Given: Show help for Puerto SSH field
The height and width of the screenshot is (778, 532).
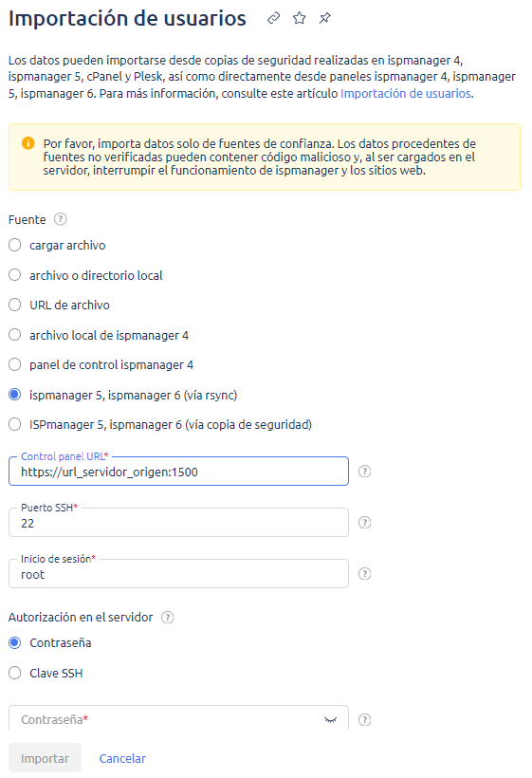Looking at the screenshot, I should (x=364, y=523).
